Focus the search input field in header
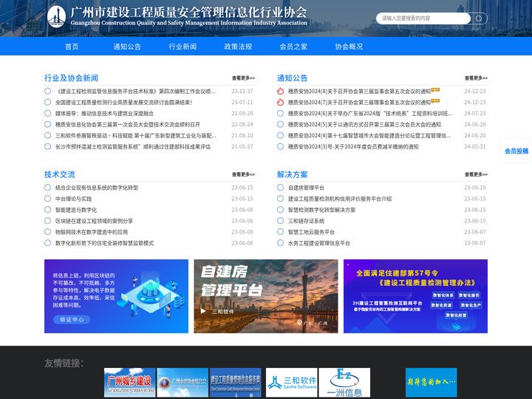Viewport: 532px width, 399px height. point(423,18)
